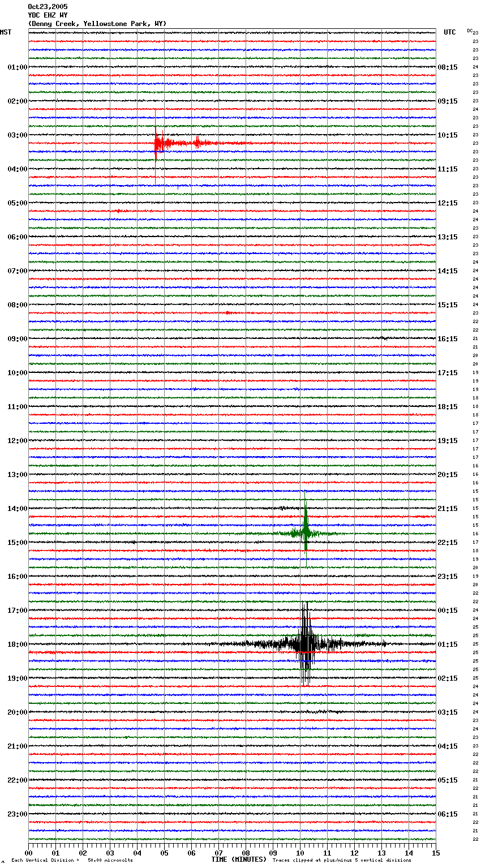Click the 05:15 UTC time label
This screenshot has height=868, width=481.
click(448, 780)
